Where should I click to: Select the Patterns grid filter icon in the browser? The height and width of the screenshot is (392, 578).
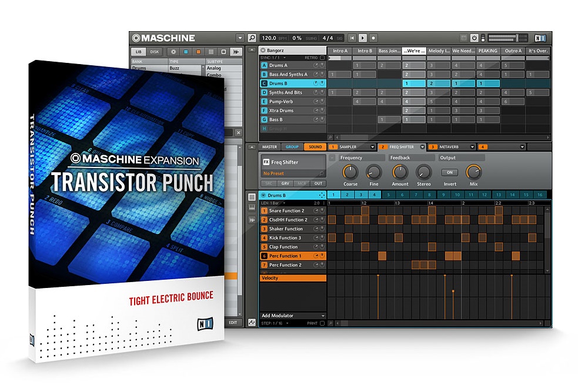pyautogui.click(x=211, y=52)
